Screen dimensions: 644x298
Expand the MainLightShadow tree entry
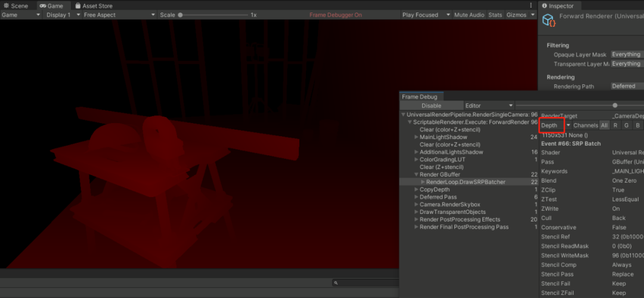[x=416, y=137]
